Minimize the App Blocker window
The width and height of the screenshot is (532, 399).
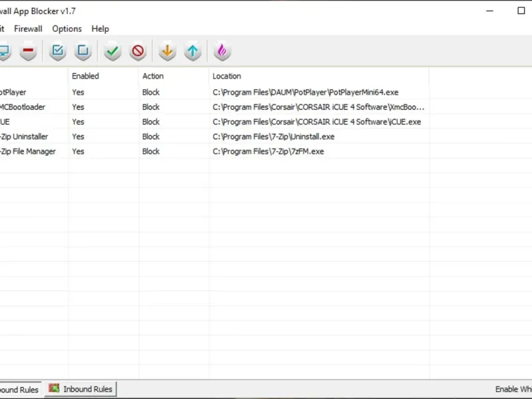tap(489, 11)
